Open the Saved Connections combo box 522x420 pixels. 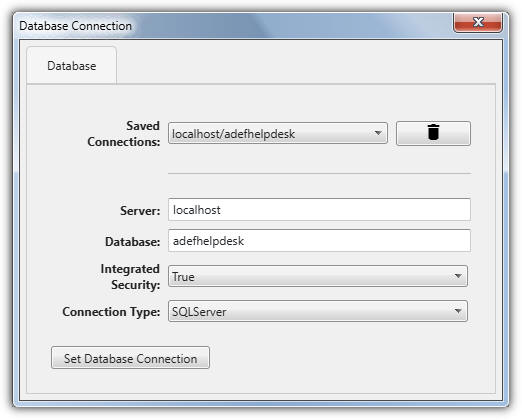coord(278,133)
